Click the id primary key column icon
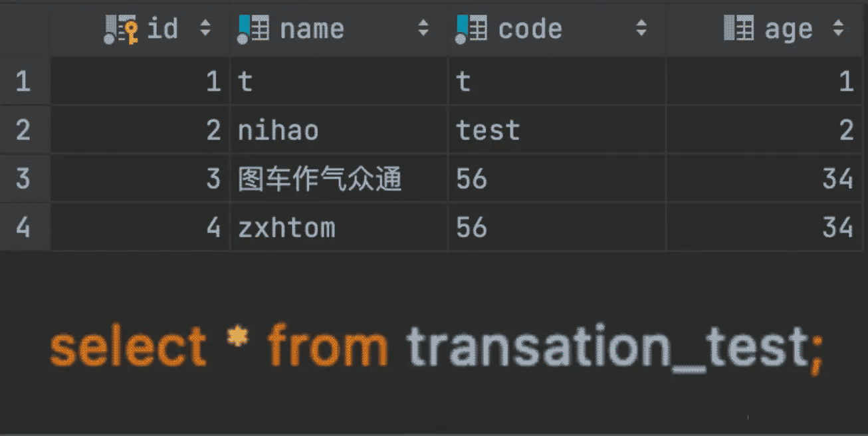The image size is (868, 436). pyautogui.click(x=121, y=29)
